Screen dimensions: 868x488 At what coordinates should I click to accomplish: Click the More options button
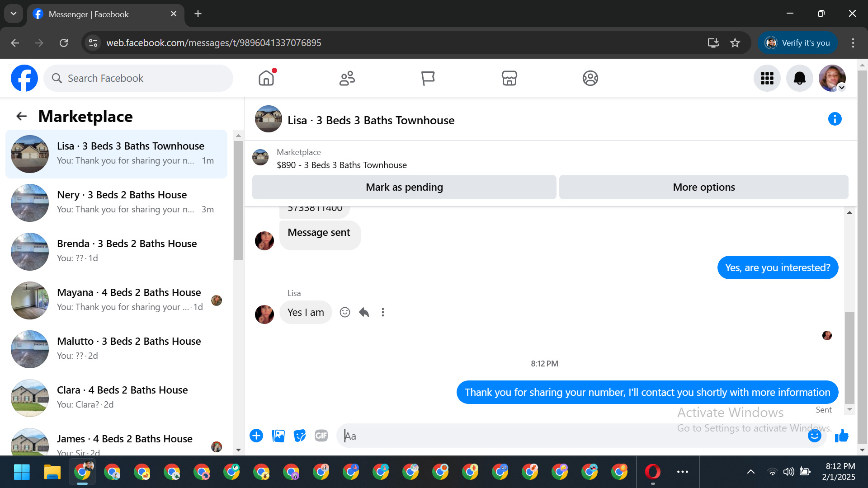[x=703, y=187]
